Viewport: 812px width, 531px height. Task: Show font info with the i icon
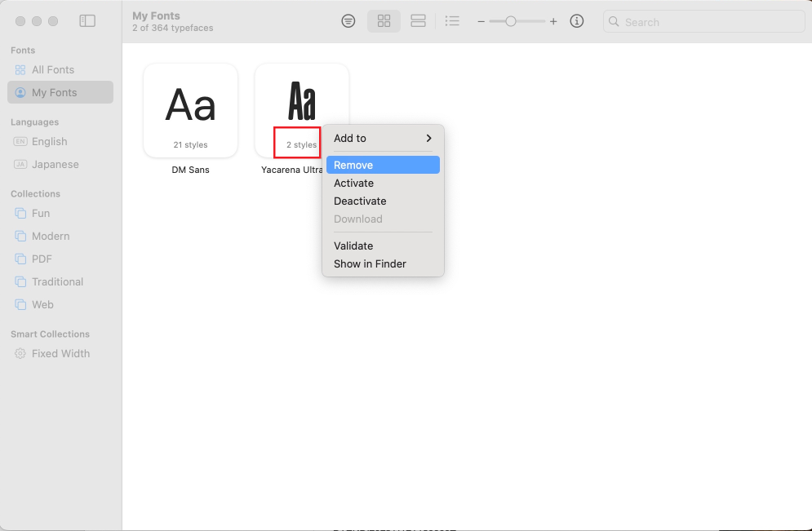[577, 20]
